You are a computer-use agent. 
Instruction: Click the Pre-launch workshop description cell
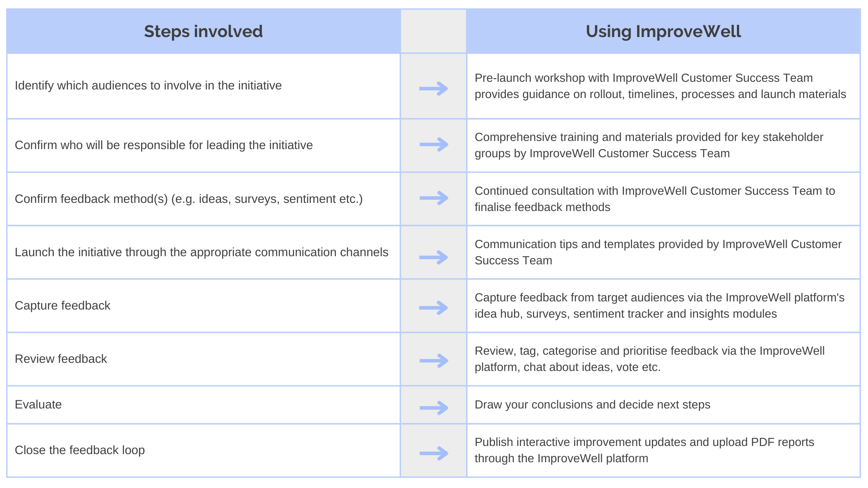click(x=663, y=86)
